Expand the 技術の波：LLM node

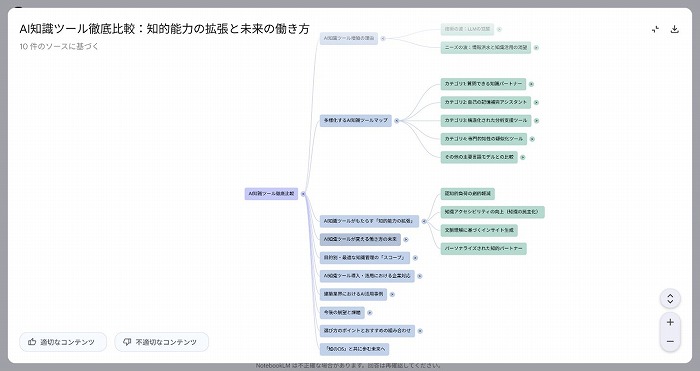point(499,29)
